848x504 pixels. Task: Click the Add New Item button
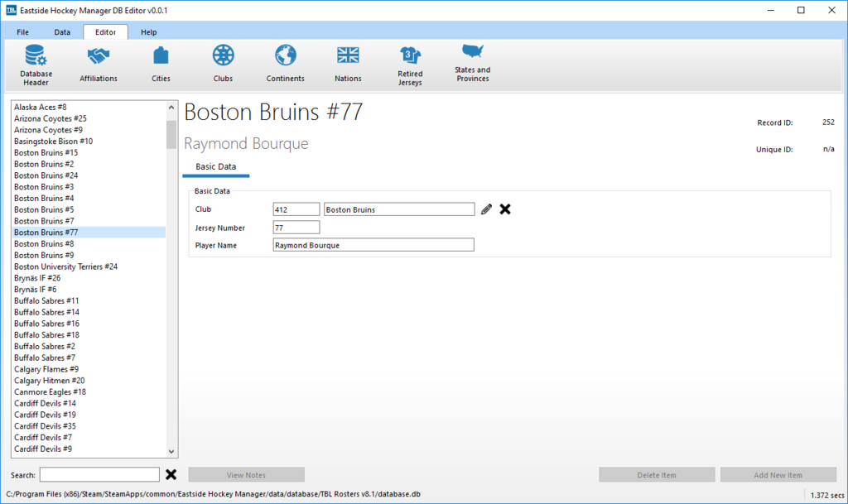tap(778, 475)
